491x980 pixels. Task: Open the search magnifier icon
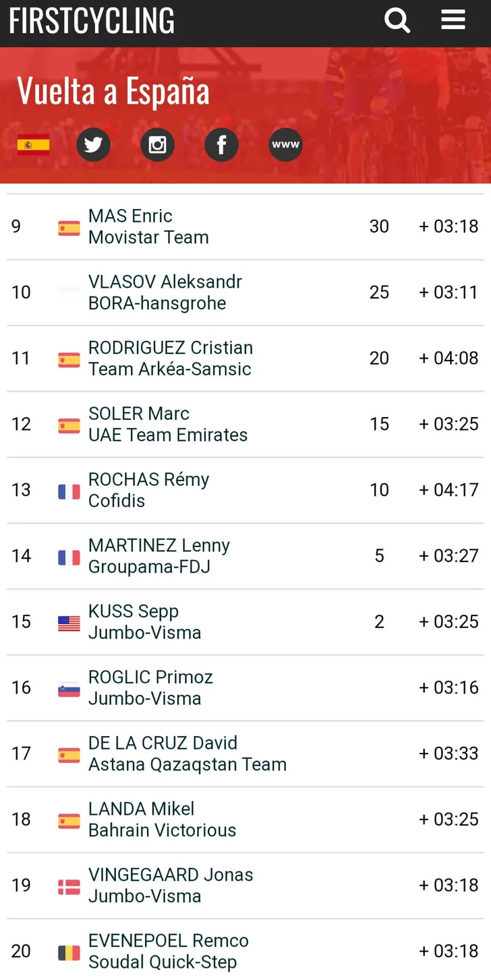pyautogui.click(x=397, y=20)
